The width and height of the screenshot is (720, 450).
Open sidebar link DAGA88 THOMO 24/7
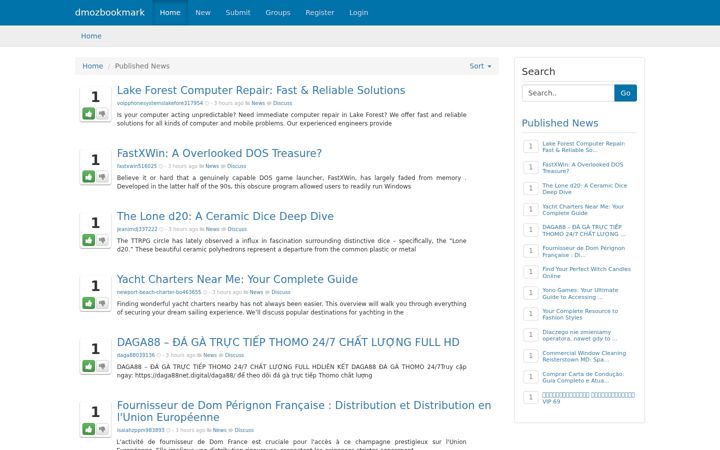(584, 231)
